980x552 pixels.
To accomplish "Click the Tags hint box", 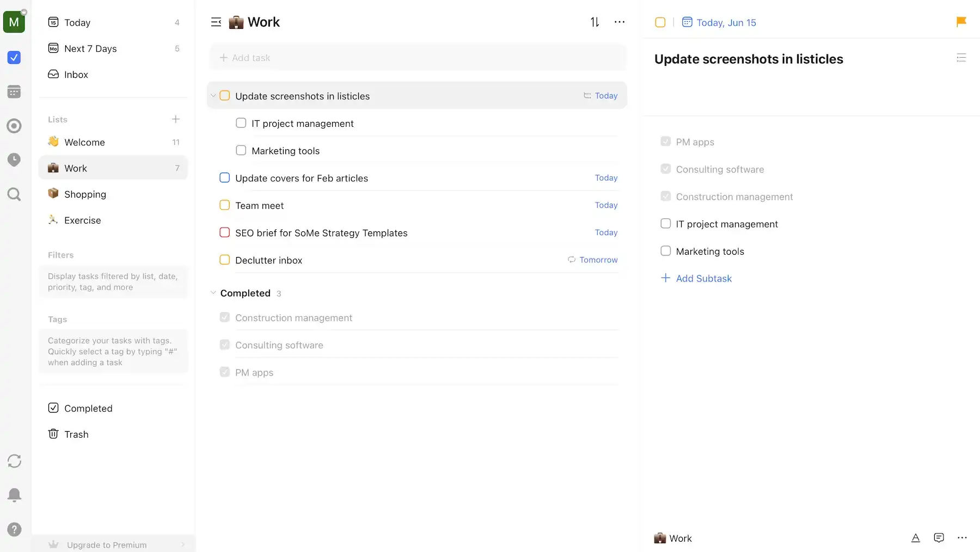I will click(x=113, y=351).
